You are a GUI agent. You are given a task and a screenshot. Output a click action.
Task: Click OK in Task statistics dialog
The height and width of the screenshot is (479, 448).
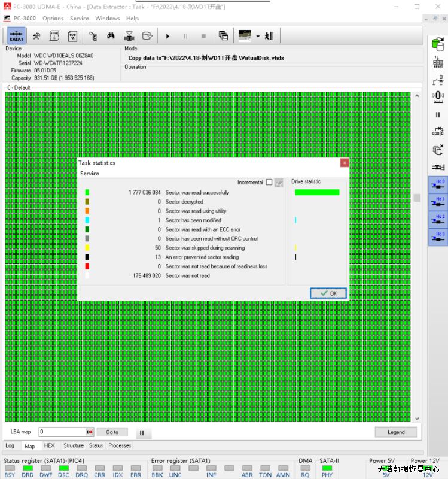click(x=328, y=293)
